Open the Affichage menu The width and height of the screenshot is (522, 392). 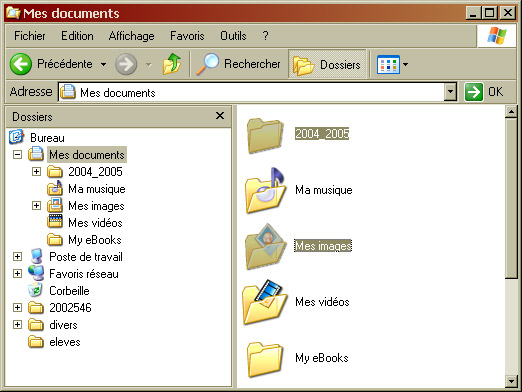pos(132,36)
